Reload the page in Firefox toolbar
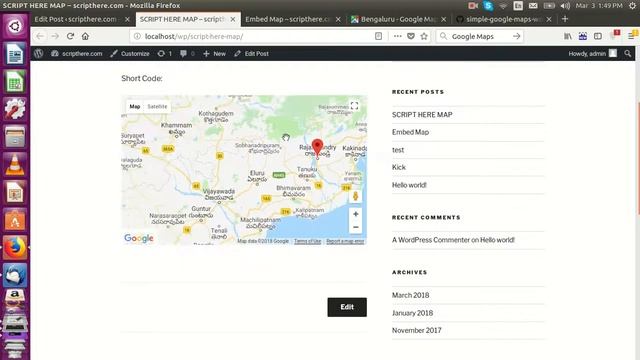Screen dimensions: 640x360 coord(70,36)
